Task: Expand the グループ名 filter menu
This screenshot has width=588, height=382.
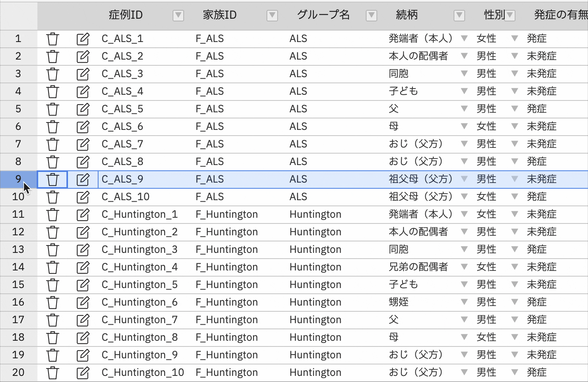Action: point(371,16)
